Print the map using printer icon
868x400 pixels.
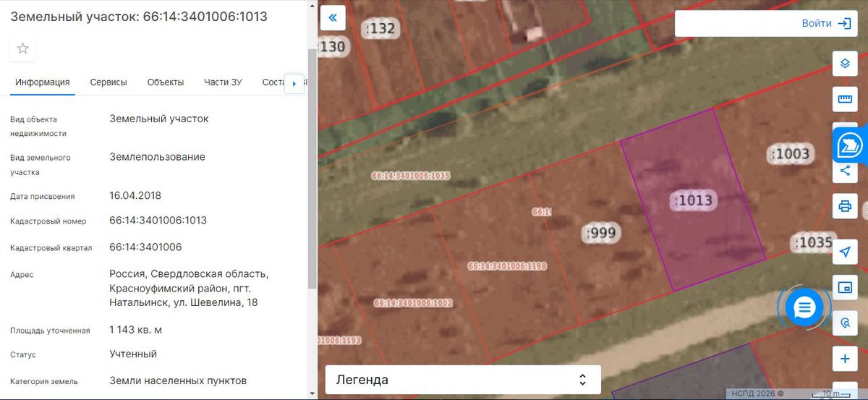[x=844, y=206]
